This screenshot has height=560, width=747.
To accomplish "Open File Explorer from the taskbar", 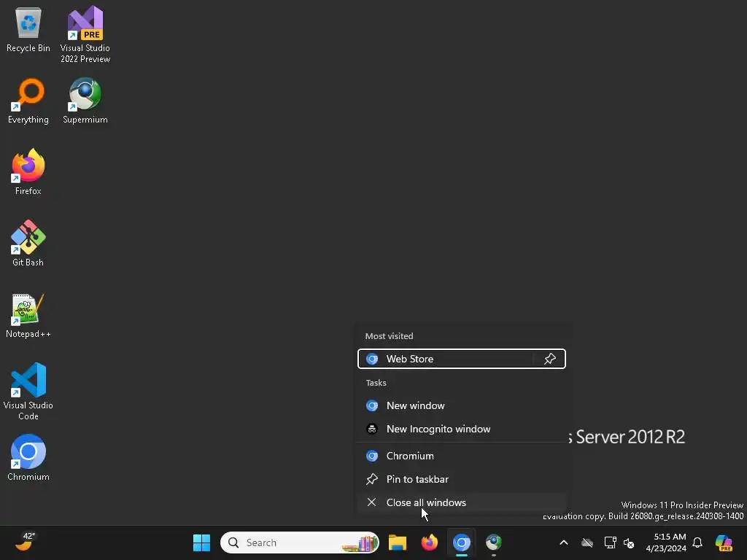I will (398, 542).
